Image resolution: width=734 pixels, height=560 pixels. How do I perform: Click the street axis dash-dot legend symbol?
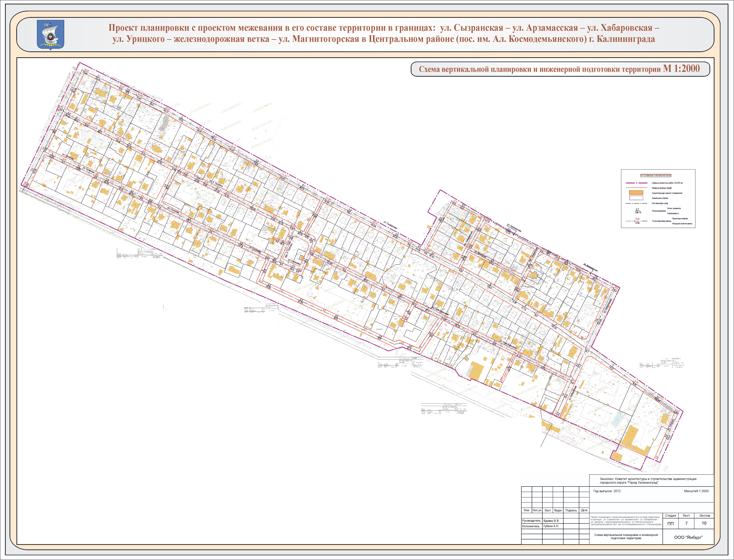[x=636, y=203]
